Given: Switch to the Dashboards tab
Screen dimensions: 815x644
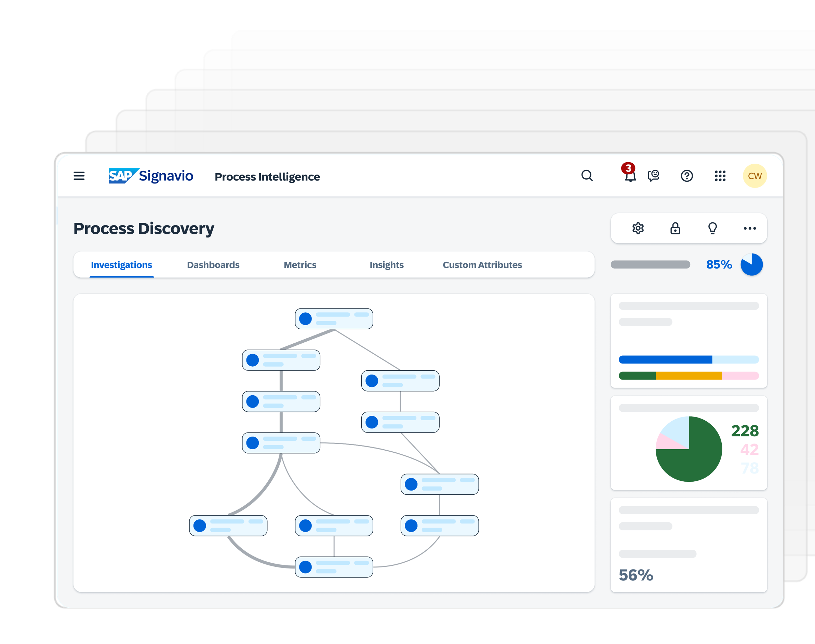Looking at the screenshot, I should [213, 265].
